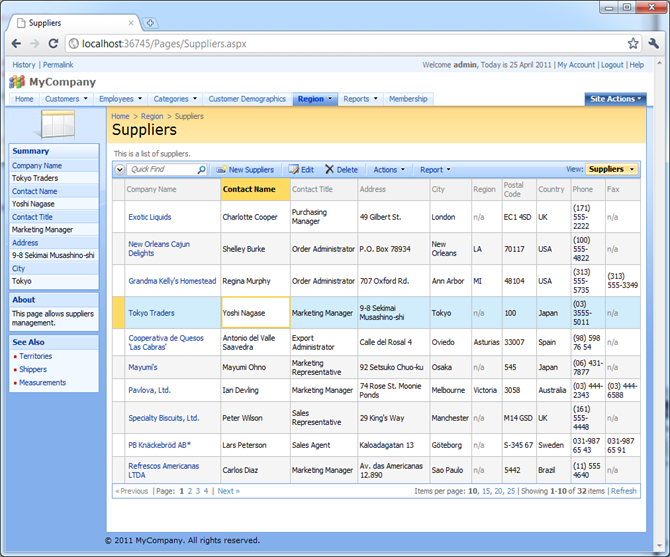Click the New Suppliers toolbar icon
Screen dimensions: 670x557
(221, 170)
